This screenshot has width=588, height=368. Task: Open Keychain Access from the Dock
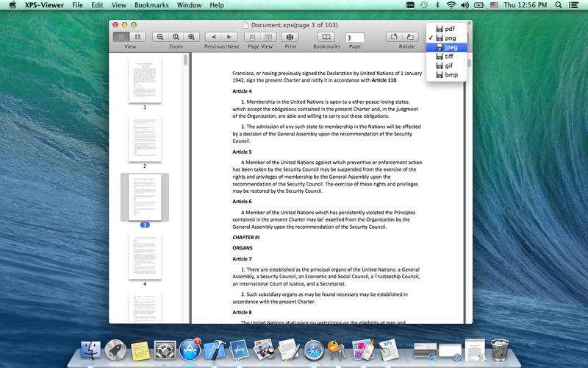(337, 349)
